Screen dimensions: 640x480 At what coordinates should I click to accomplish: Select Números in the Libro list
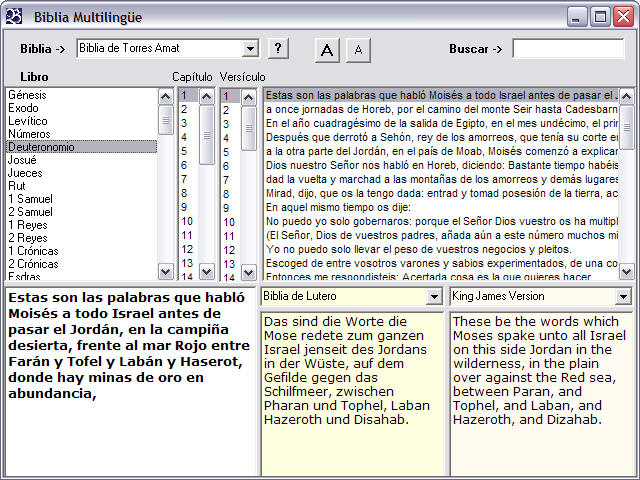pyautogui.click(x=82, y=134)
